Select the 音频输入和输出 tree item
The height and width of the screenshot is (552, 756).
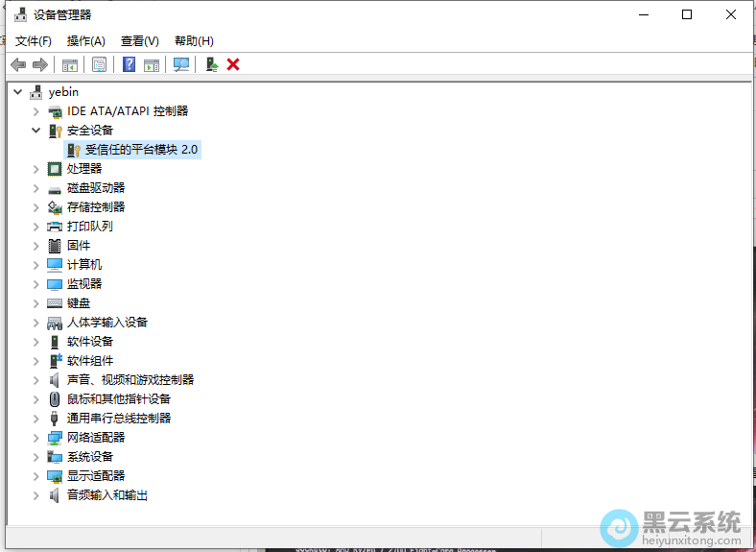(x=107, y=495)
